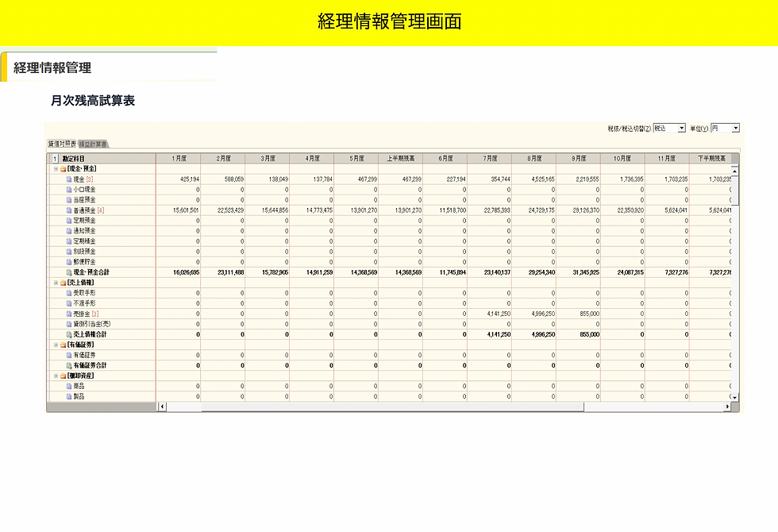The image size is (778, 532).
Task: Click the 1月度 column header
Action: pos(178,159)
